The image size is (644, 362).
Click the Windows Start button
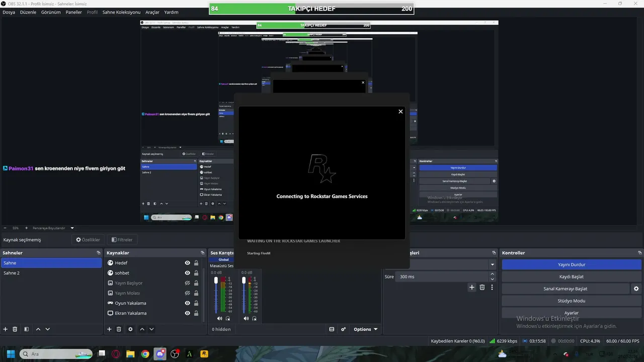(x=11, y=354)
